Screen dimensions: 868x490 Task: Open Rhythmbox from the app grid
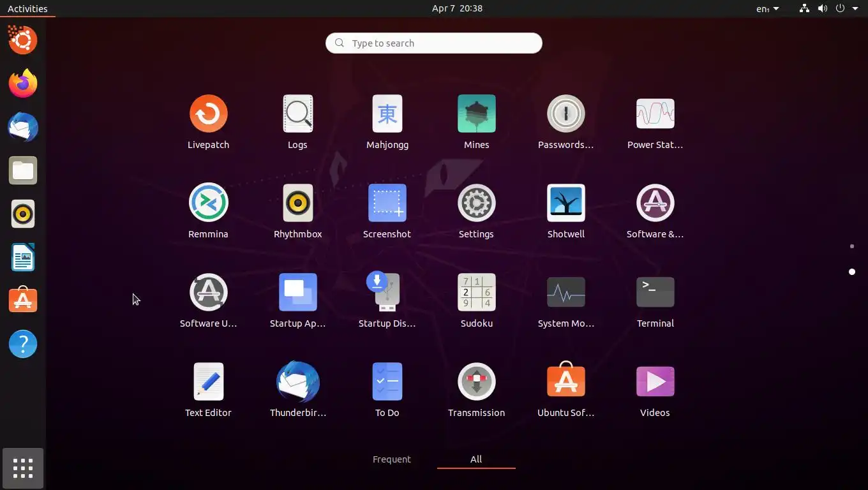coord(297,212)
